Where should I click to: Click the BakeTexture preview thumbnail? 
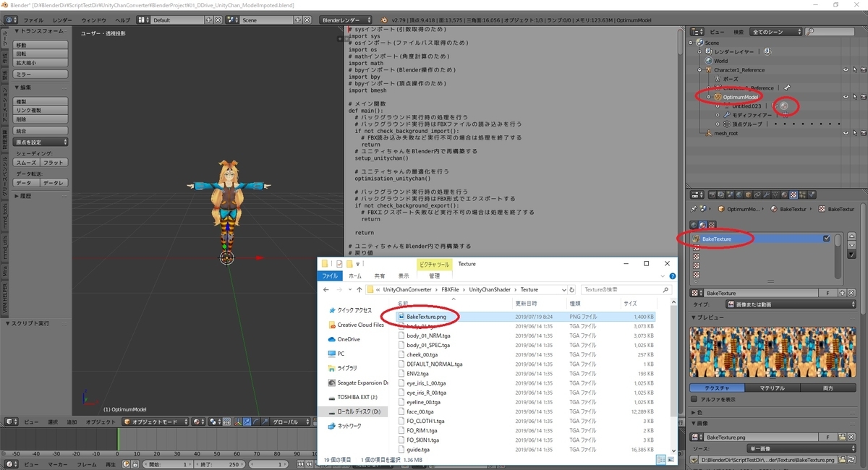tap(773, 351)
